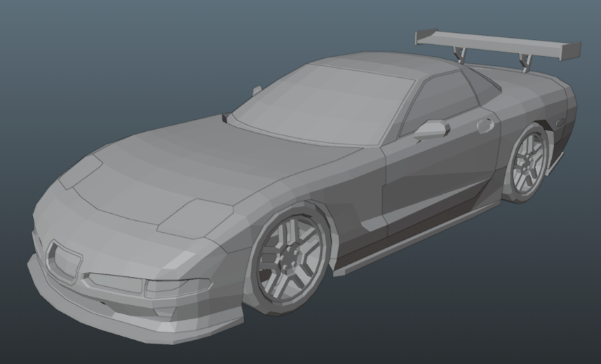
Task: Select the right spoiler support strut
Action: click(525, 62)
